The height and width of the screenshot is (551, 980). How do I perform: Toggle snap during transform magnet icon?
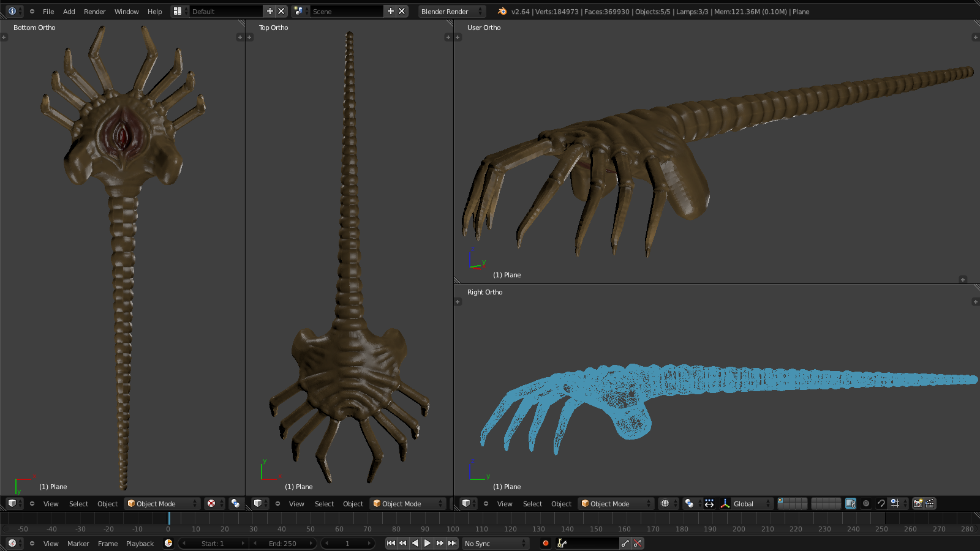point(881,503)
